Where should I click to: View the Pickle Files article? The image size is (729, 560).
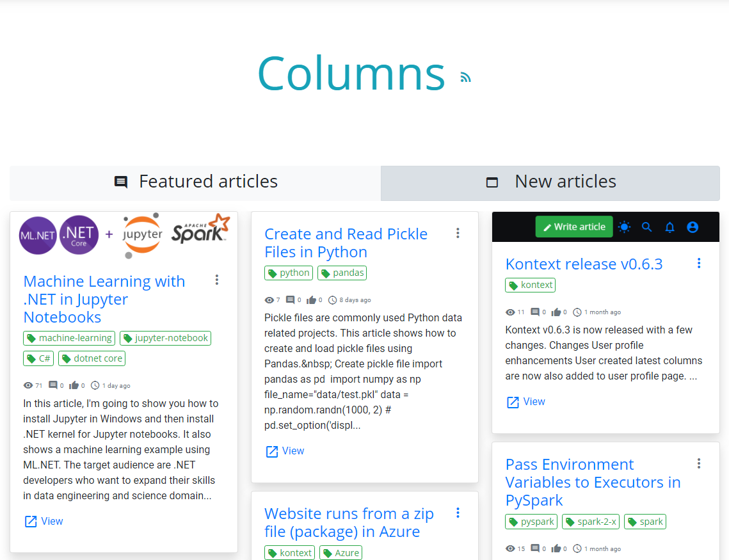pos(285,451)
